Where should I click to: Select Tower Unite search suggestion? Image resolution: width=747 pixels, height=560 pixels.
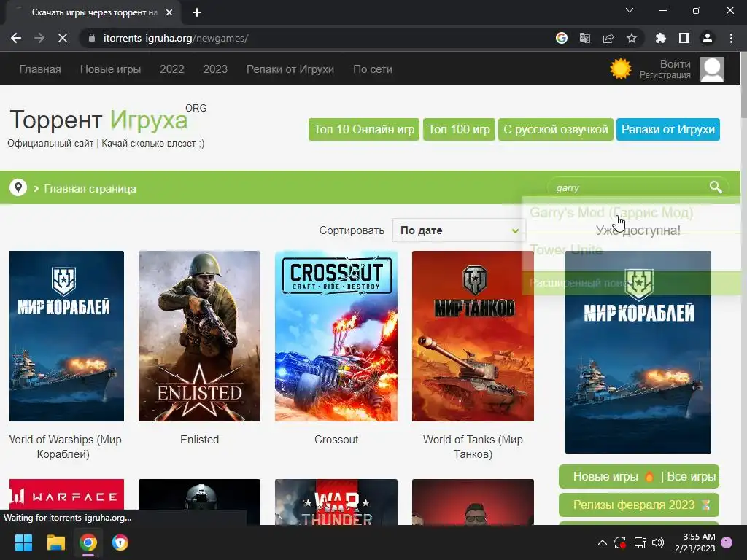point(566,249)
